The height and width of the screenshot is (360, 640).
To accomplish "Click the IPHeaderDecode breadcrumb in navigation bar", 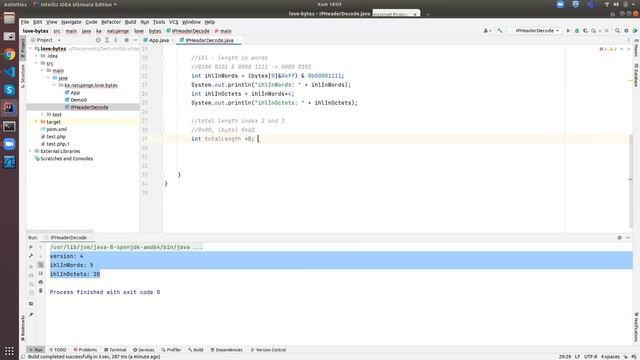I will 188,31.
